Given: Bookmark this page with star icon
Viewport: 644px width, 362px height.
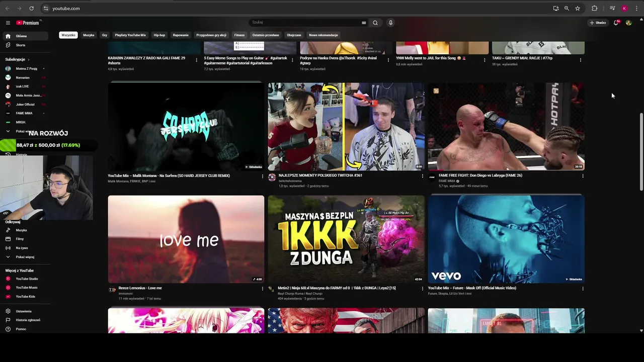Looking at the screenshot, I should click(578, 9).
